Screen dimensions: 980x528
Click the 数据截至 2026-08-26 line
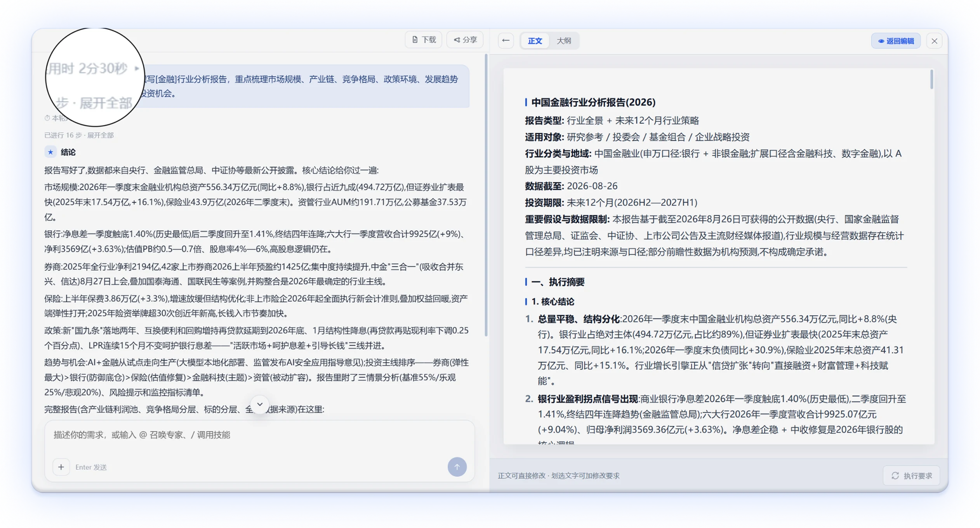(x=571, y=186)
